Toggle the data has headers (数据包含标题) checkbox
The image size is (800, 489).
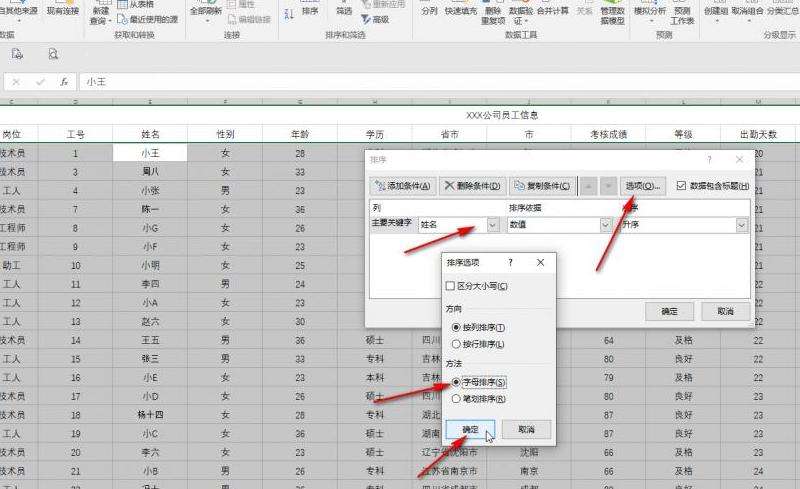[681, 185]
